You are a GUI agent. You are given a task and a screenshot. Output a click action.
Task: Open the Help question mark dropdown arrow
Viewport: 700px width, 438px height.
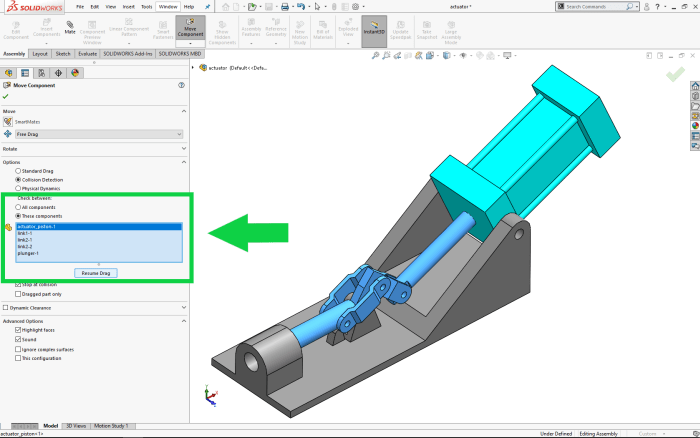pos(665,7)
